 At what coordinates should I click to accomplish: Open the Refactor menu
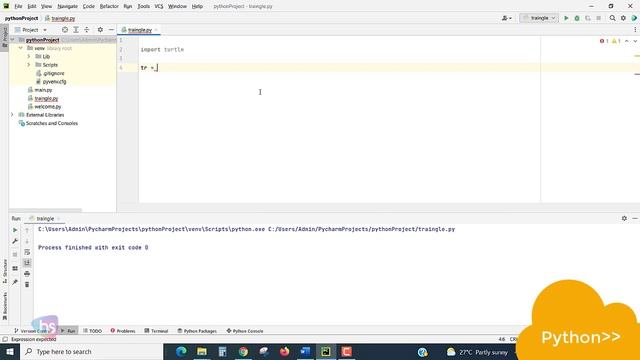tap(109, 6)
